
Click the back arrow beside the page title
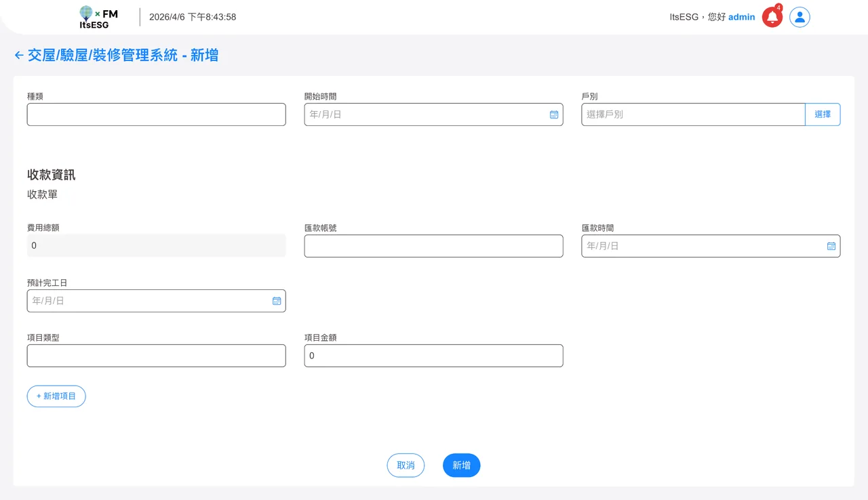click(x=19, y=56)
